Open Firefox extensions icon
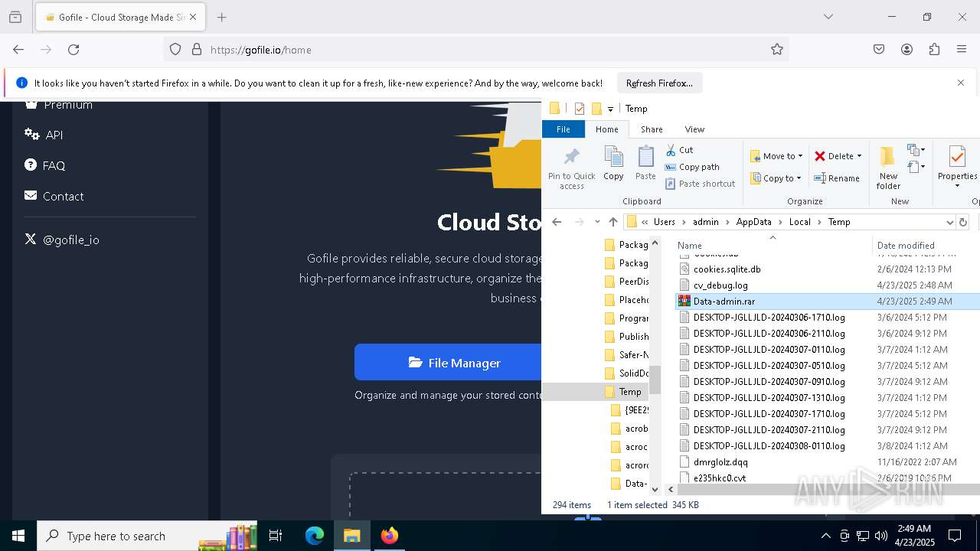 (x=934, y=50)
